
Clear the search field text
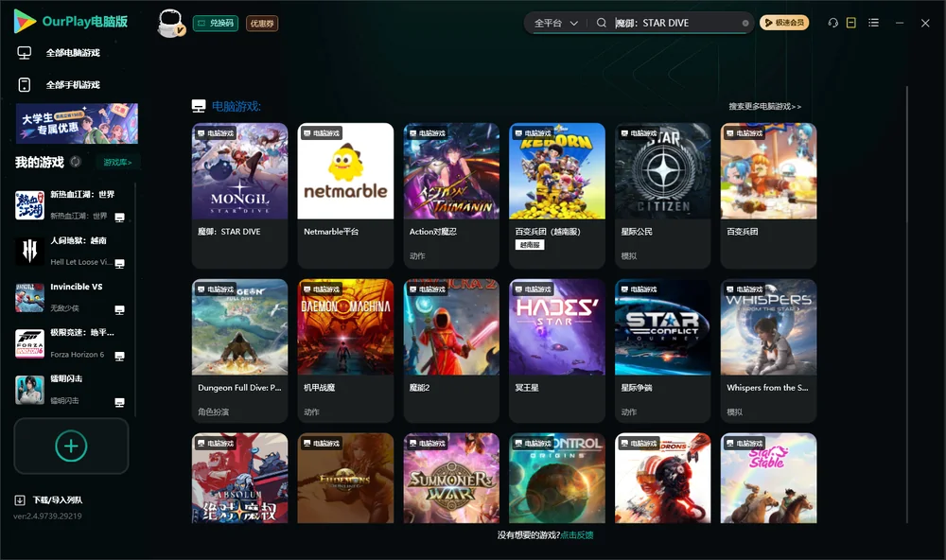click(x=745, y=23)
